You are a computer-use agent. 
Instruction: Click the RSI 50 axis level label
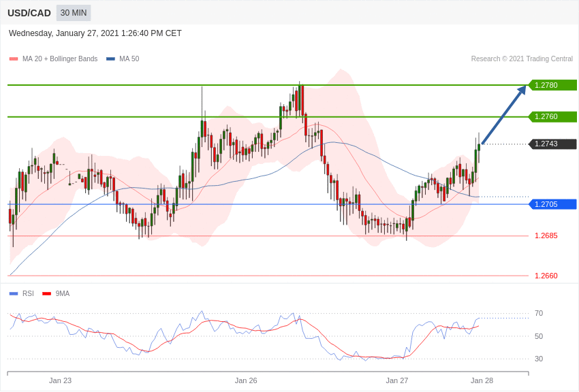pos(539,336)
